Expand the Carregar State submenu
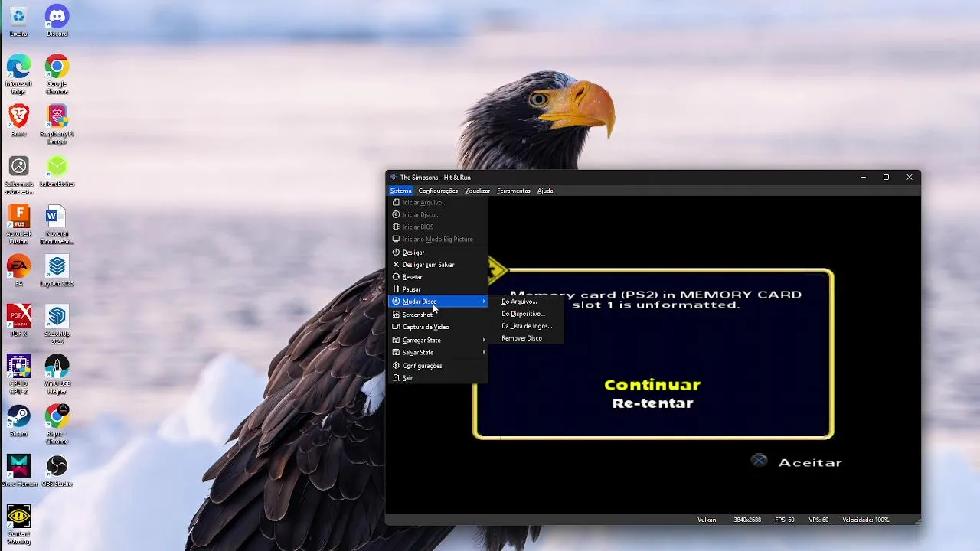The image size is (980, 551). [x=438, y=340]
